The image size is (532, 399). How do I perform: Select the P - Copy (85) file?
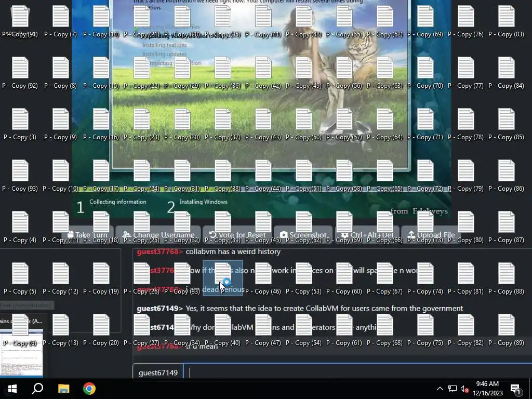506,124
